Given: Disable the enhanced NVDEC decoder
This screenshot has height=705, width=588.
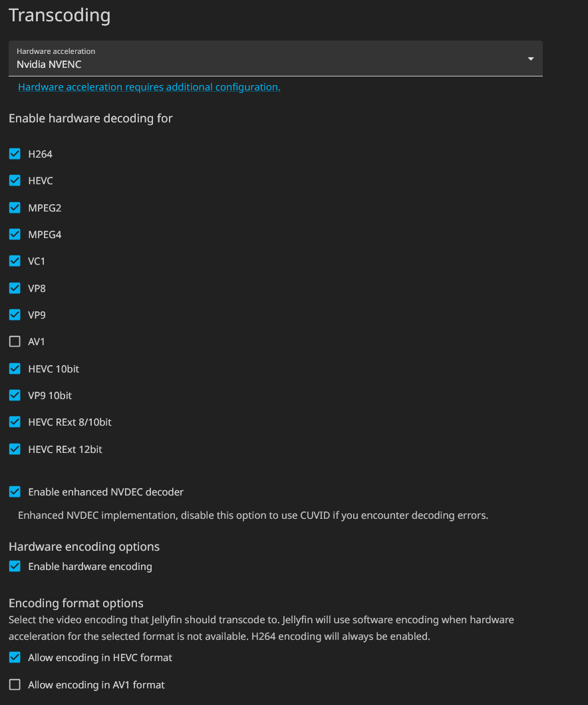Looking at the screenshot, I should point(15,492).
